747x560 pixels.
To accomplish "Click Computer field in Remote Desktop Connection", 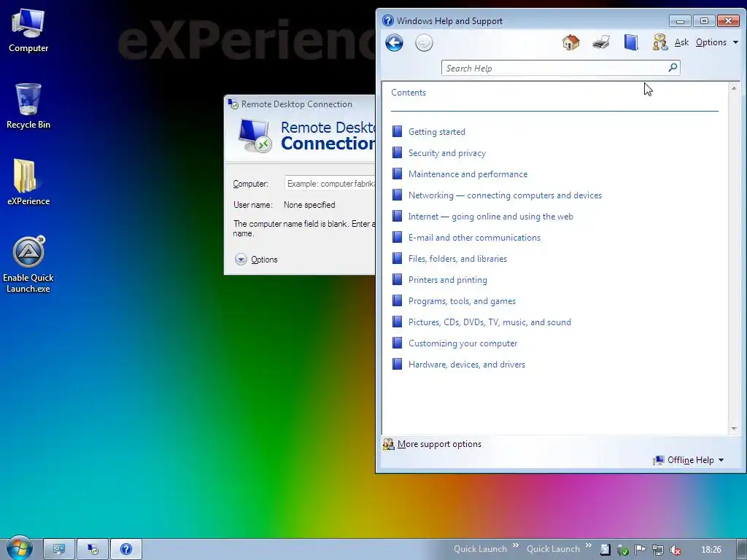I will coord(330,183).
